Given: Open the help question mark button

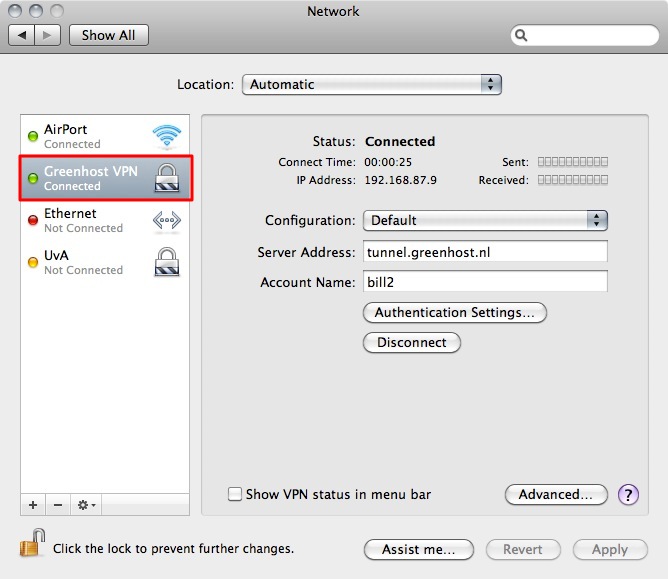Looking at the screenshot, I should [628, 494].
